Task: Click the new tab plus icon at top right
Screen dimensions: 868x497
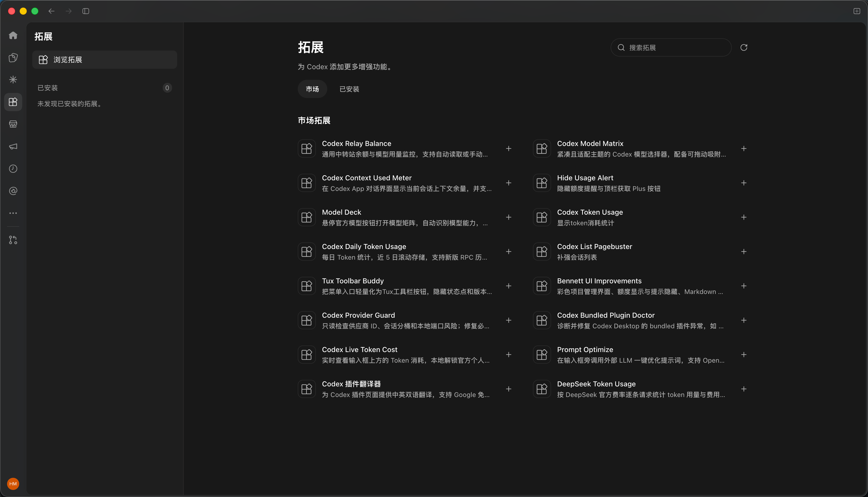Action: pyautogui.click(x=857, y=11)
